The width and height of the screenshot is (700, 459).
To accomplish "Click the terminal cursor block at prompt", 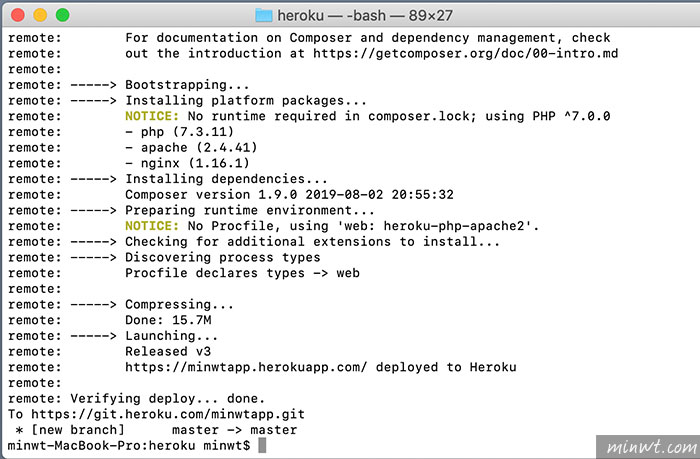I will pos(262,445).
